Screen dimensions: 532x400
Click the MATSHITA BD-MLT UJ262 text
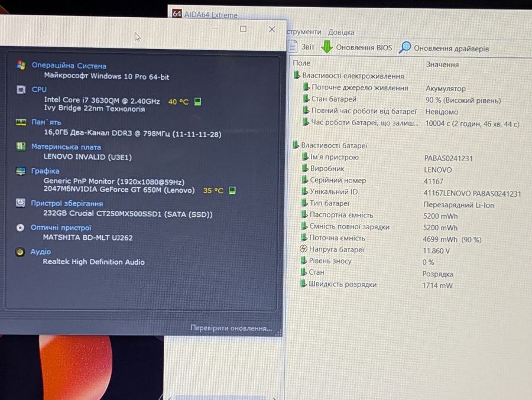point(87,238)
